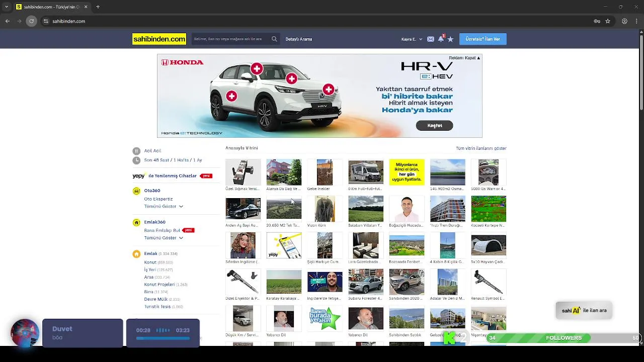Viewport: 644px width, 362px height.
Task: Click the orange Emlak home icon
Action: click(x=136, y=254)
